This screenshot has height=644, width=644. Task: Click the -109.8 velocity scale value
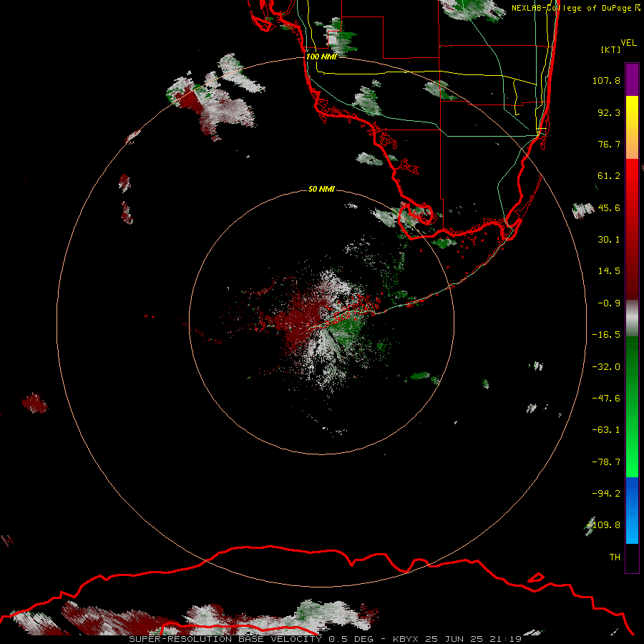[x=604, y=525]
